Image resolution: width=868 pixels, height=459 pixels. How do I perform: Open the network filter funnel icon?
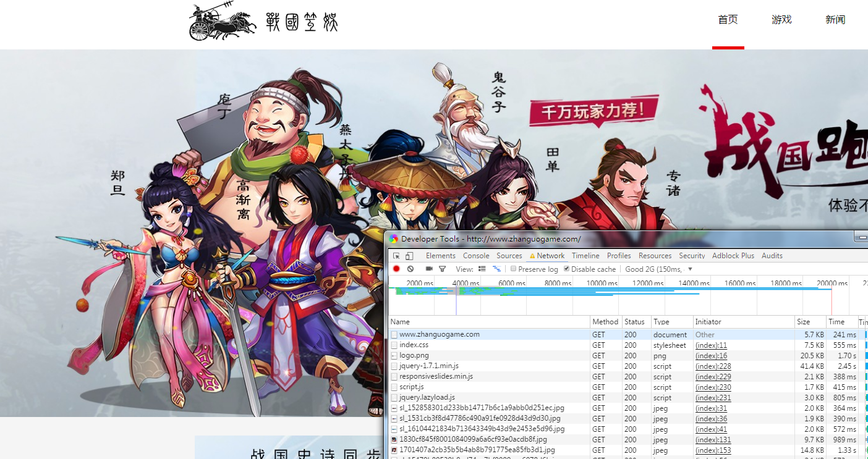pyautogui.click(x=442, y=269)
